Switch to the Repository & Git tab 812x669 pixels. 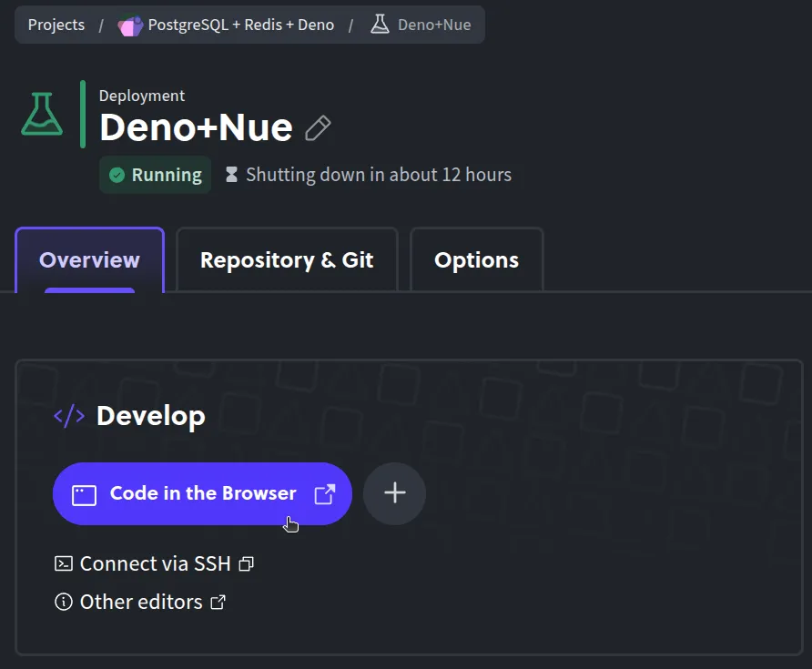[x=286, y=259]
